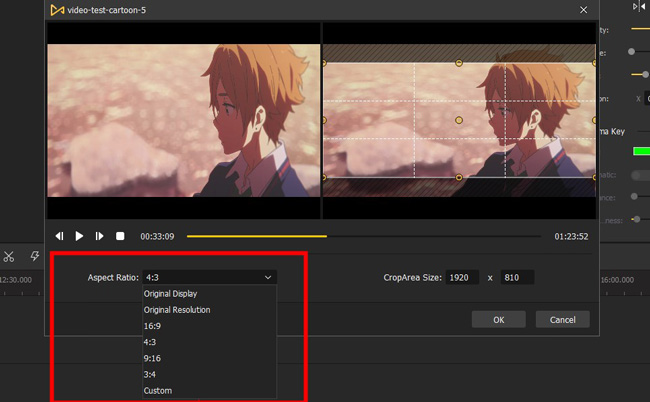Image resolution: width=650 pixels, height=402 pixels.
Task: Click the end time 01:23:52
Action: click(x=571, y=236)
